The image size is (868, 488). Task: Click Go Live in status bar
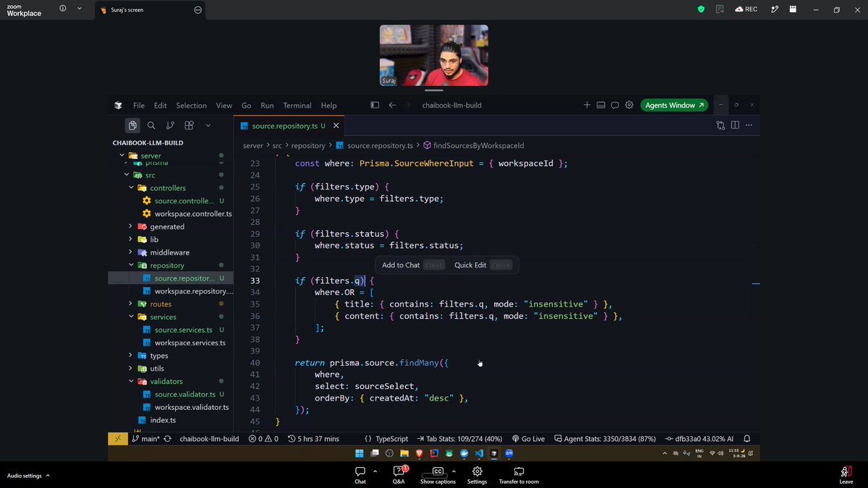528,439
